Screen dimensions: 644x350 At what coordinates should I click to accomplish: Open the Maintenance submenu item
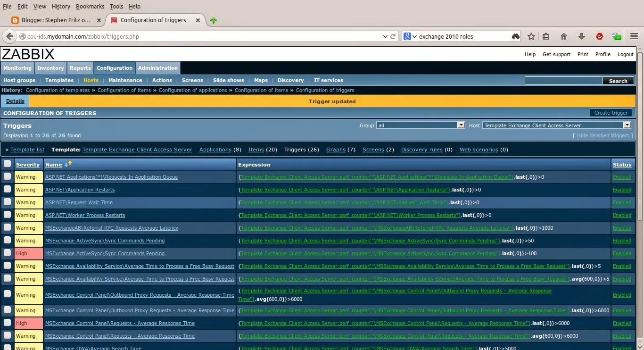[x=125, y=80]
